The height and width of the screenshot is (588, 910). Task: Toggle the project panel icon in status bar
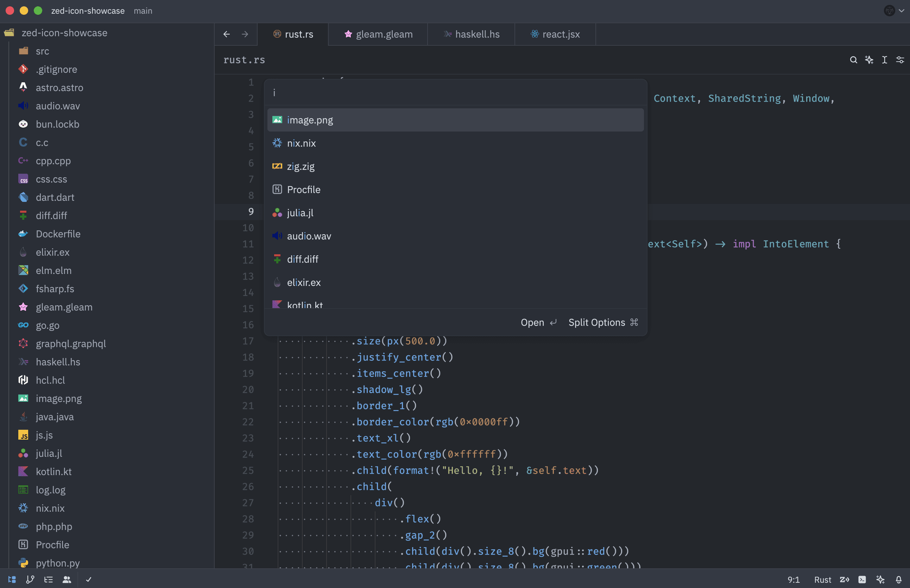point(12,579)
